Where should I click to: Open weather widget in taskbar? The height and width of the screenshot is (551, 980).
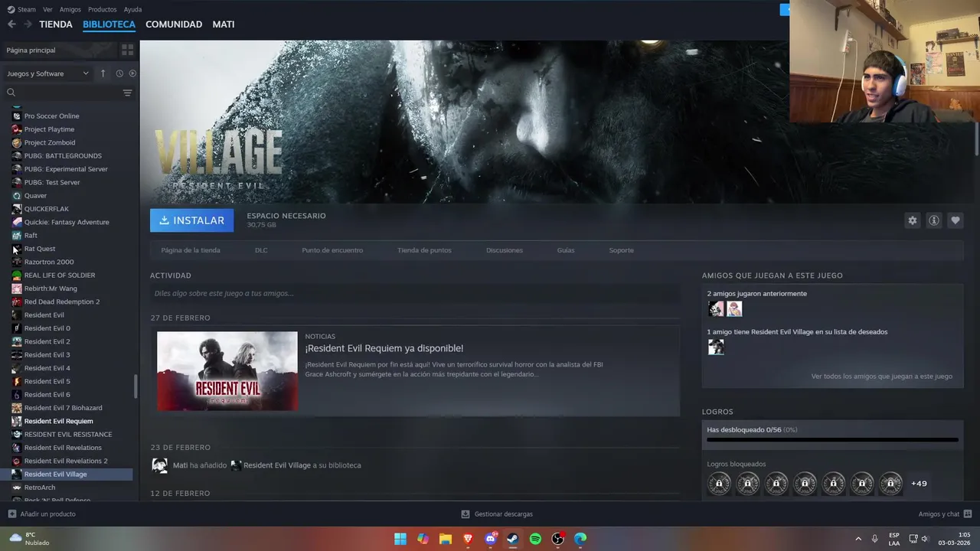click(x=29, y=539)
